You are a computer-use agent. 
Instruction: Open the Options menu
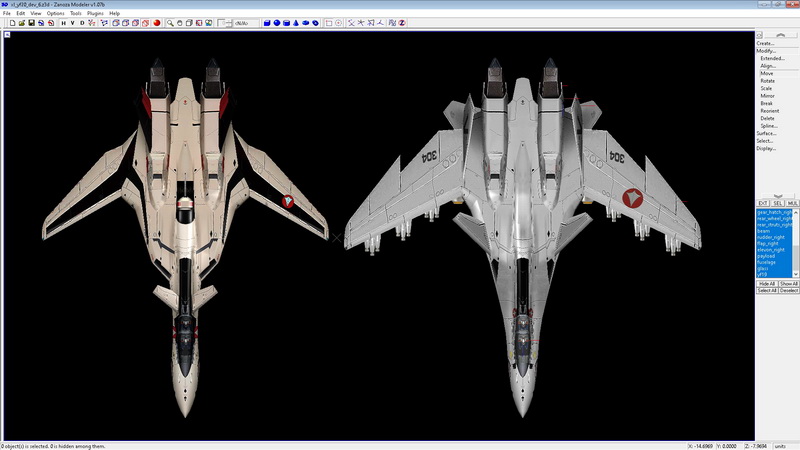[x=55, y=13]
